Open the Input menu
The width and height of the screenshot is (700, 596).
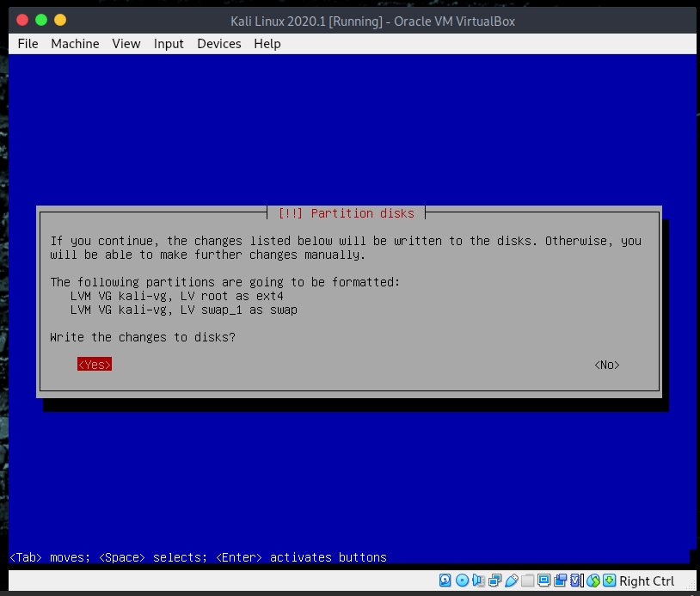169,44
